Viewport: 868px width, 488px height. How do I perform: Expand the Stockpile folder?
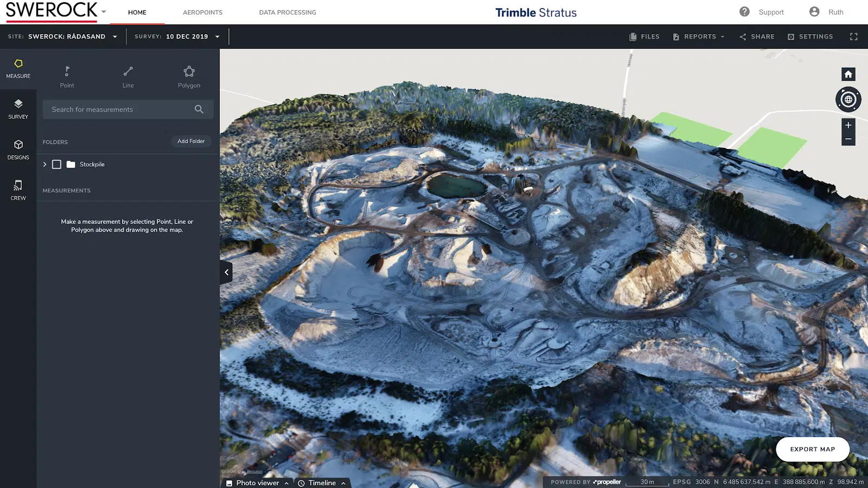point(45,164)
